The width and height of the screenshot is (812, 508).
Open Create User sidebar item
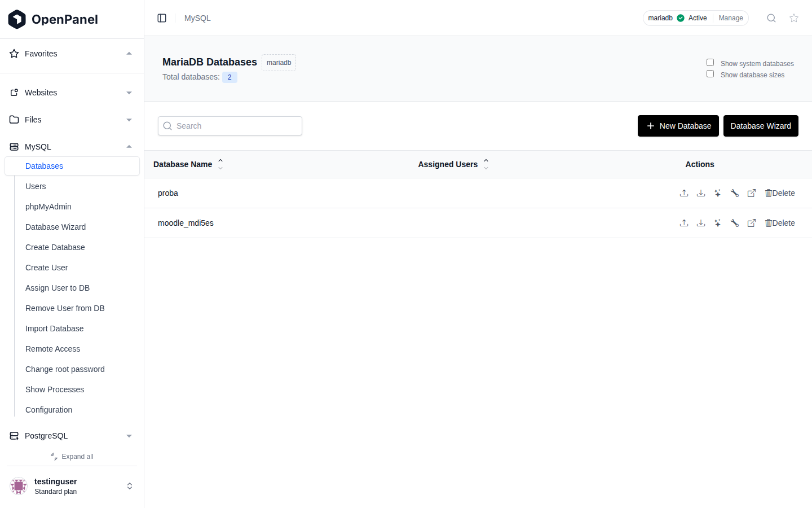click(x=47, y=268)
